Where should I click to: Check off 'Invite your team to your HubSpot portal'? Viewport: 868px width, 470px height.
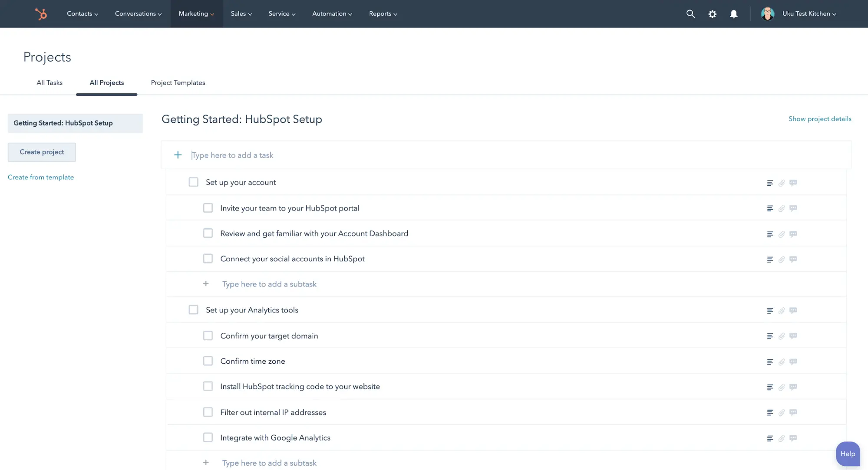coord(208,207)
